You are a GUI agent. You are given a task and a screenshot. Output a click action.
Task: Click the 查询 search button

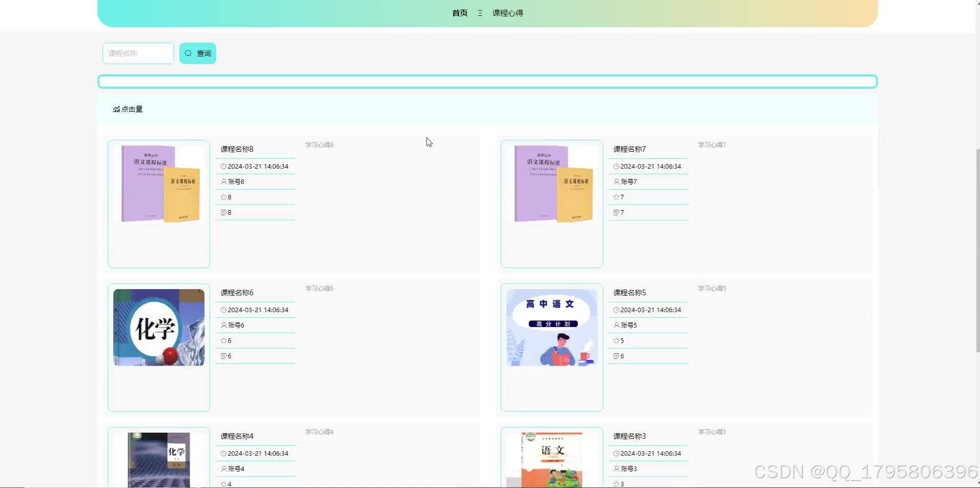(198, 53)
